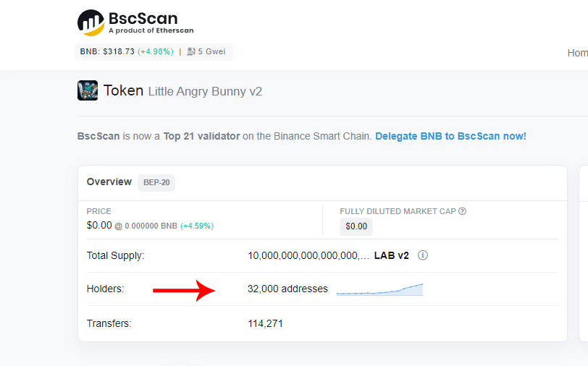Click the +4.98% BNB change
This screenshot has height=366, width=588.
tap(156, 51)
